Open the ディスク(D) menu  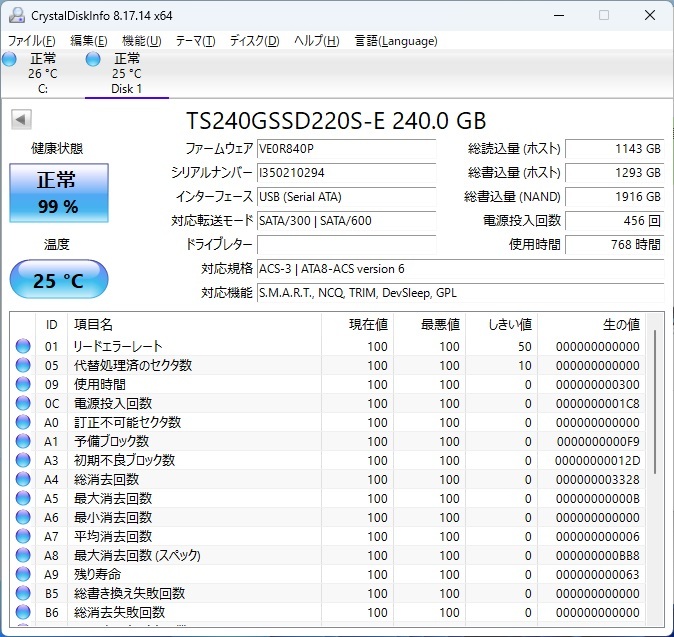click(254, 41)
